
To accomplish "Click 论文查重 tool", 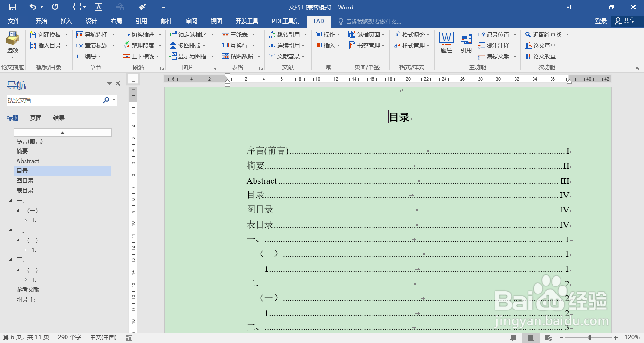I will tap(541, 46).
